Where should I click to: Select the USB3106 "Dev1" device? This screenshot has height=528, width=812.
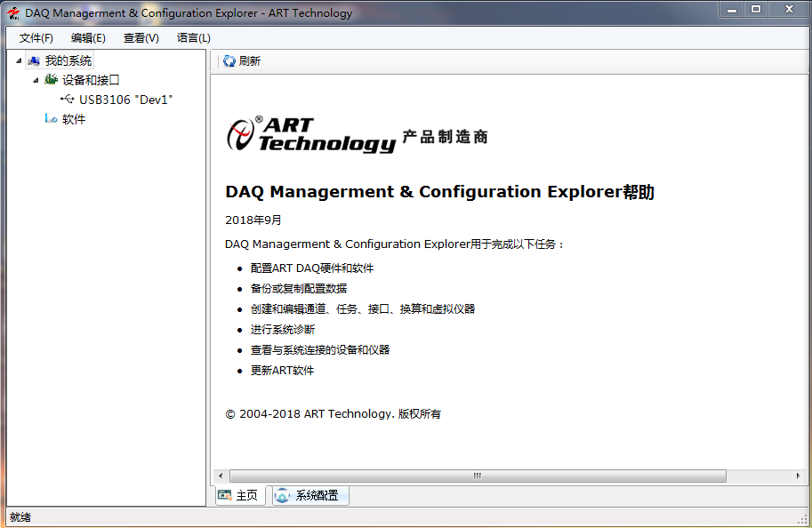(125, 100)
